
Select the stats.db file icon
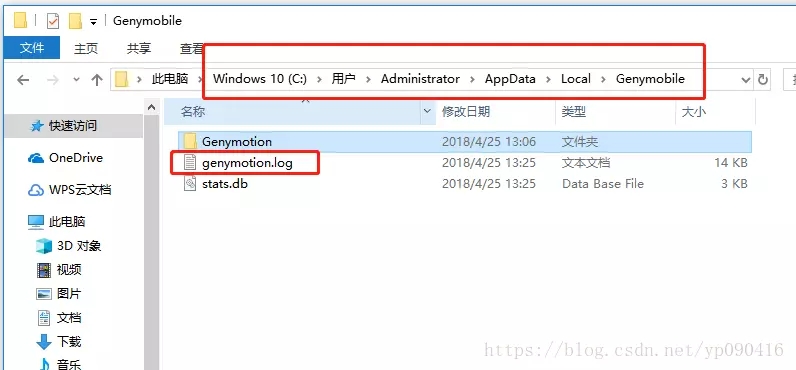tap(190, 183)
